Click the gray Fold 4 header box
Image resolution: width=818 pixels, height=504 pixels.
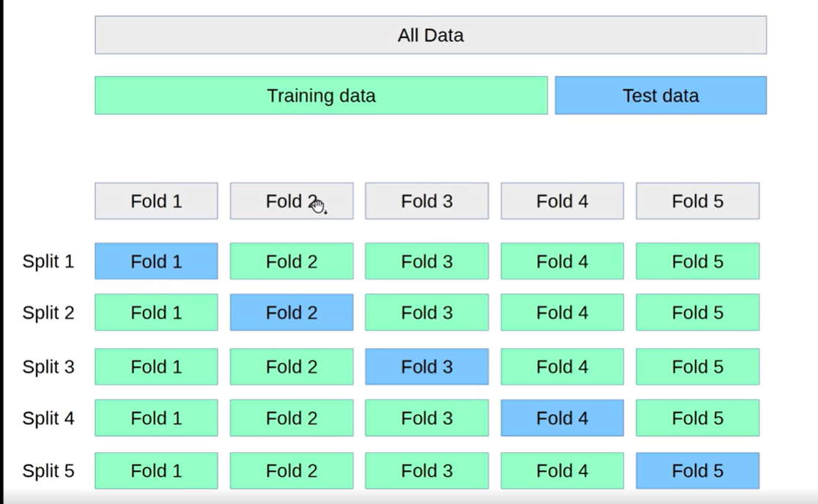[x=562, y=201]
